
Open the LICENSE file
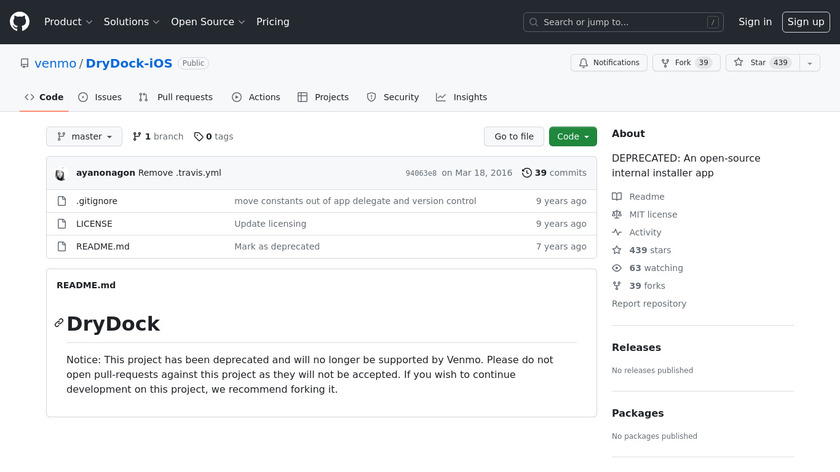[94, 224]
